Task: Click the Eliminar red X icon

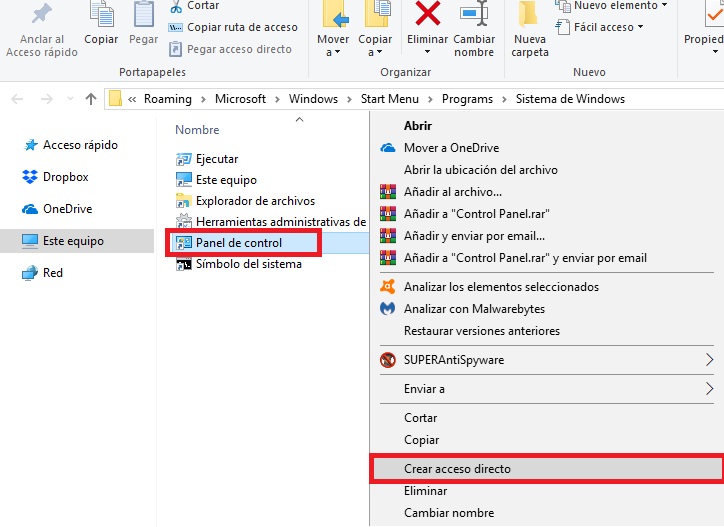Action: pos(428,15)
